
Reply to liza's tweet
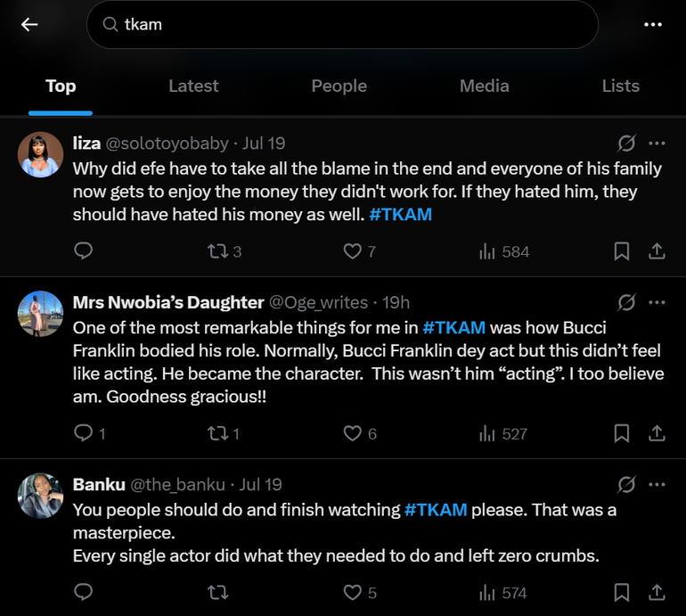[84, 251]
